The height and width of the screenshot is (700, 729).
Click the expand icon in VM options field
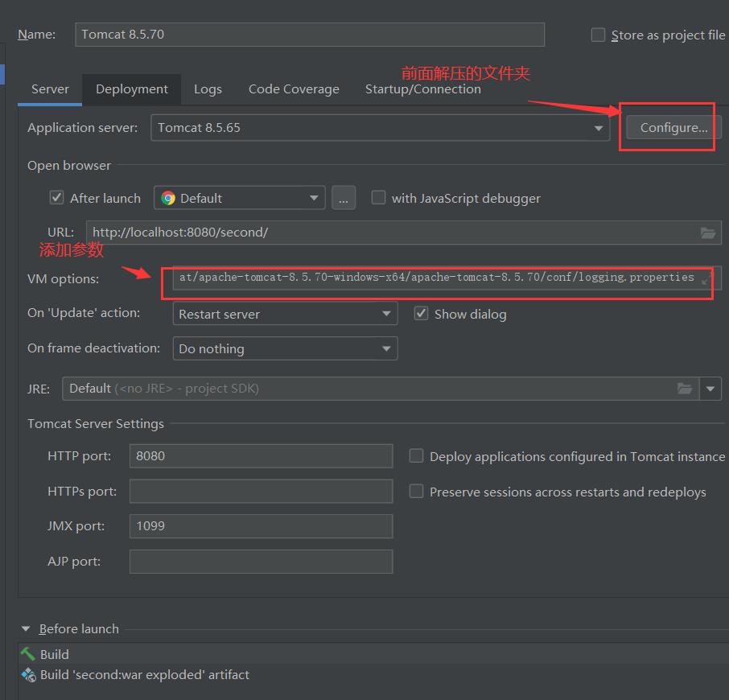coord(706,279)
